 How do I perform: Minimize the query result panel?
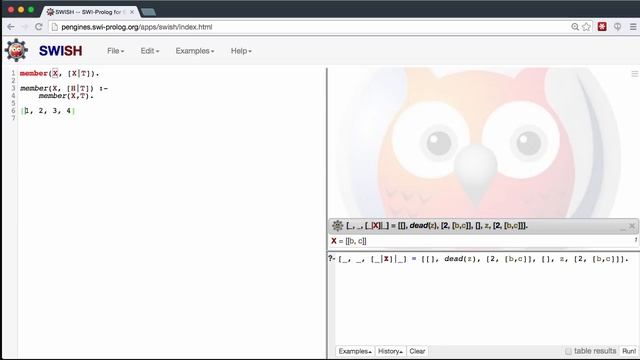pos(622,229)
